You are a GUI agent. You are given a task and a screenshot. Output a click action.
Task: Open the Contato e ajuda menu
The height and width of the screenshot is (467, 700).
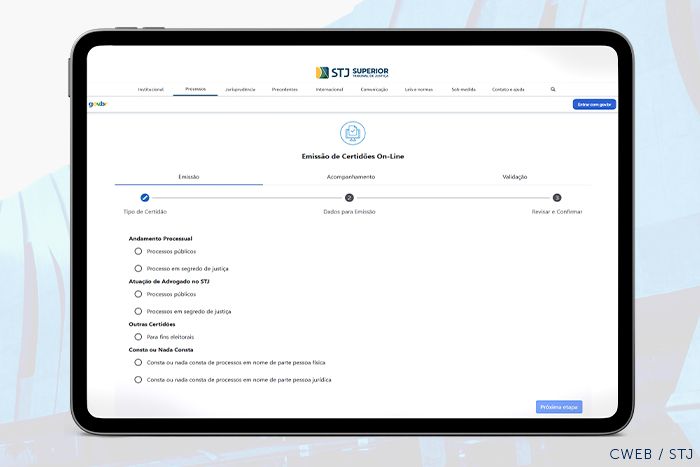coord(508,89)
